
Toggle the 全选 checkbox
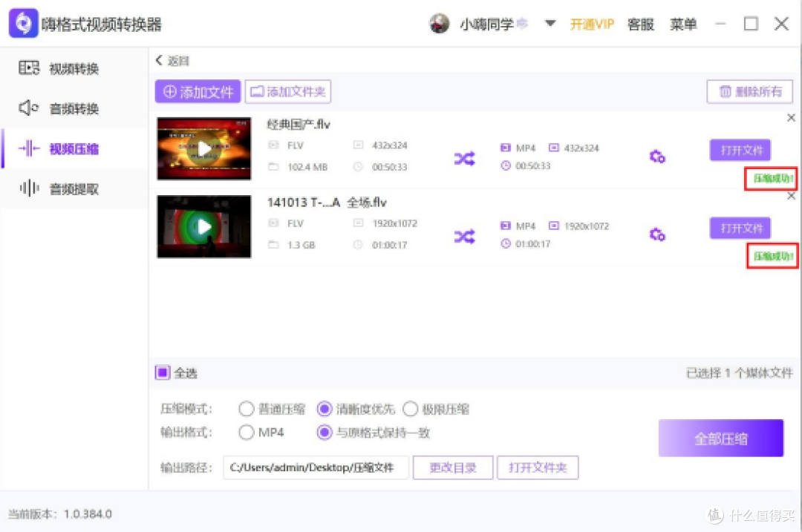[x=163, y=372]
